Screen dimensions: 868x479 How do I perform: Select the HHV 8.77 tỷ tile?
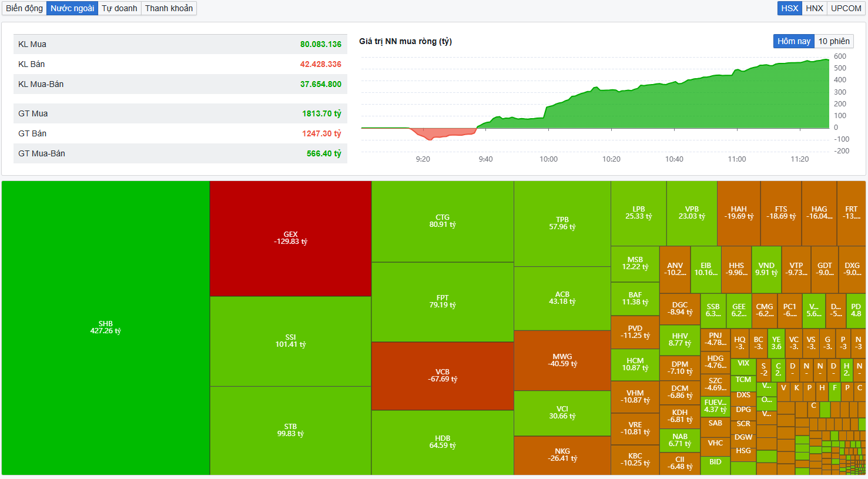pyautogui.click(x=680, y=340)
